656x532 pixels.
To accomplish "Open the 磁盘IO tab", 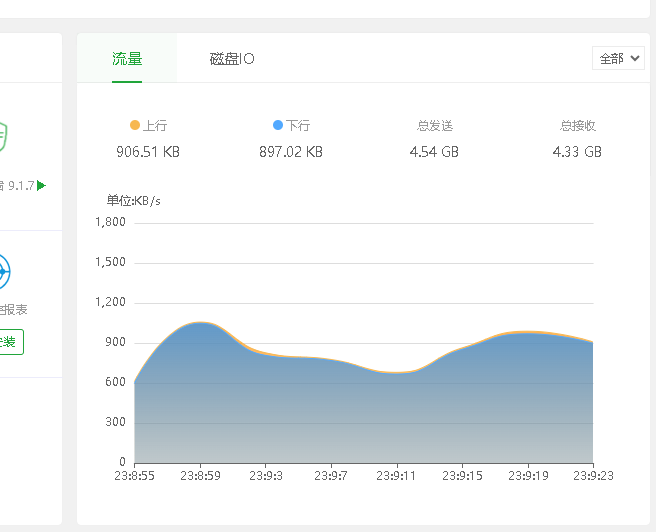I will coord(232,59).
